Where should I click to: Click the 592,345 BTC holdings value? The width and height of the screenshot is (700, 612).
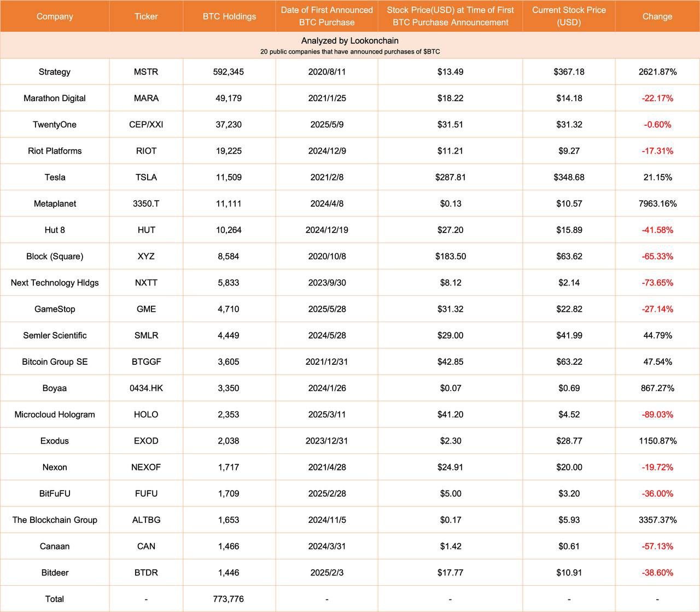pos(229,72)
